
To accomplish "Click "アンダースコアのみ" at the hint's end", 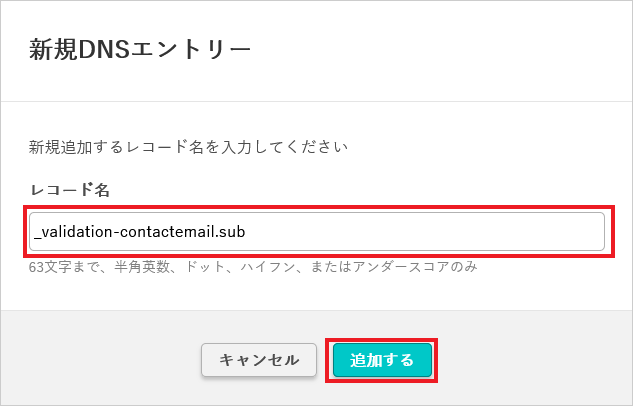I will pos(416,267).
